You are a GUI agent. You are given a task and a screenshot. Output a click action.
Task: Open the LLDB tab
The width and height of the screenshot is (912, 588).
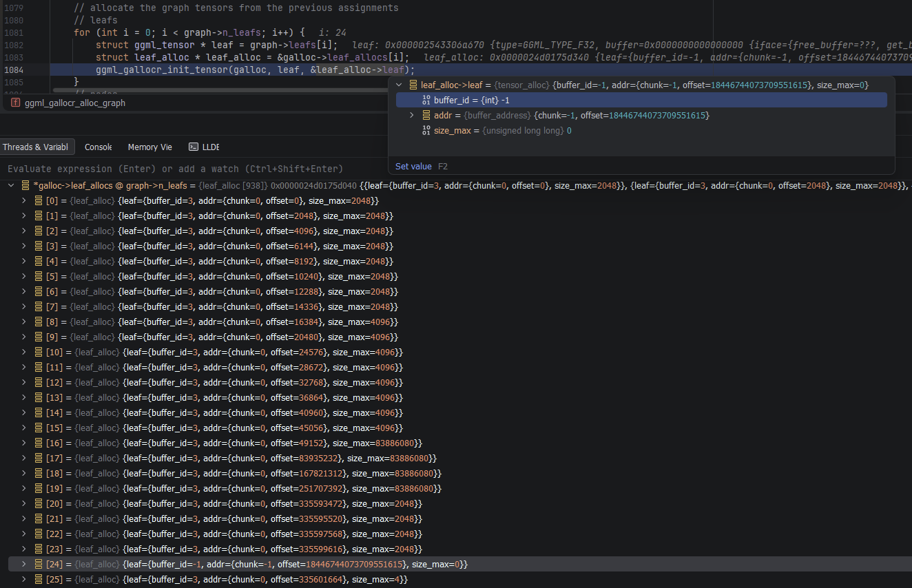tap(204, 147)
